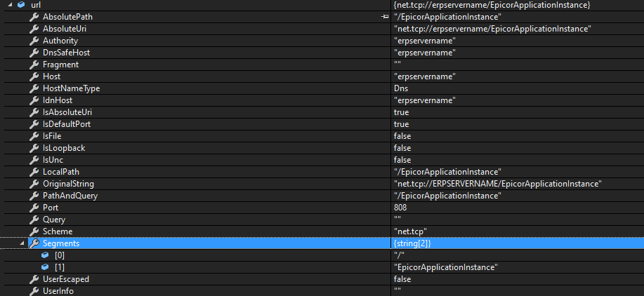644x296 pixels.
Task: Select the IsDefaultPort property name
Action: tap(67, 124)
